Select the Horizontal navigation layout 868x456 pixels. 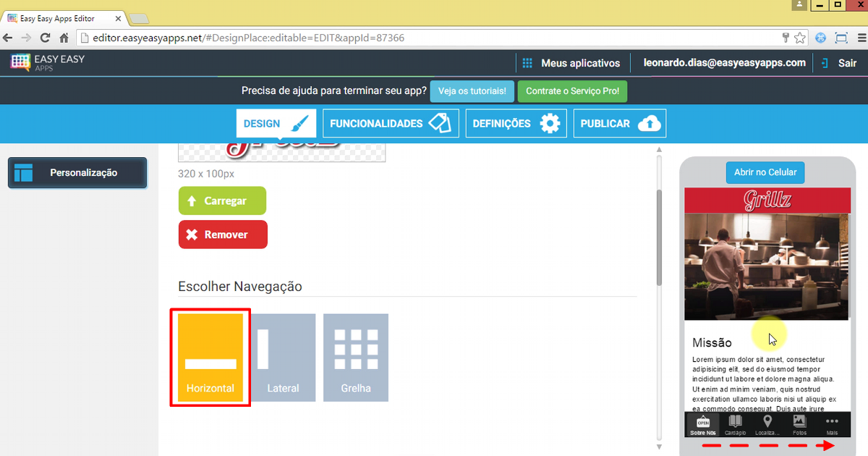click(210, 357)
